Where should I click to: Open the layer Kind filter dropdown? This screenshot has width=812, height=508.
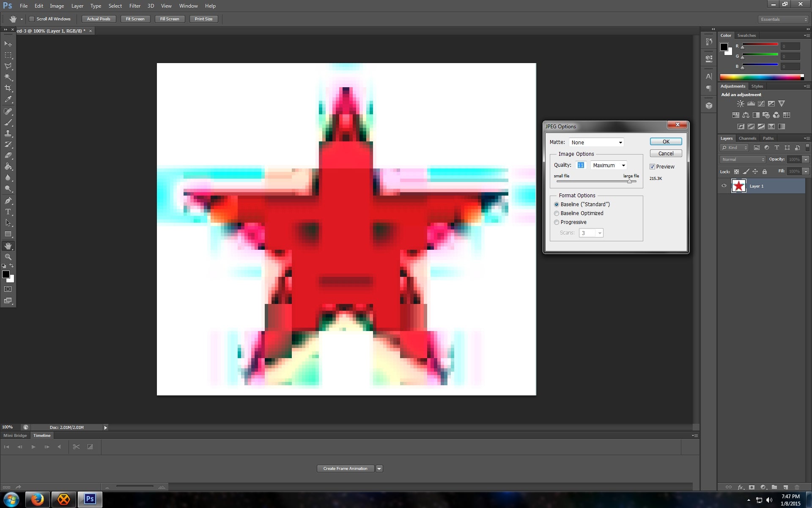pos(735,148)
